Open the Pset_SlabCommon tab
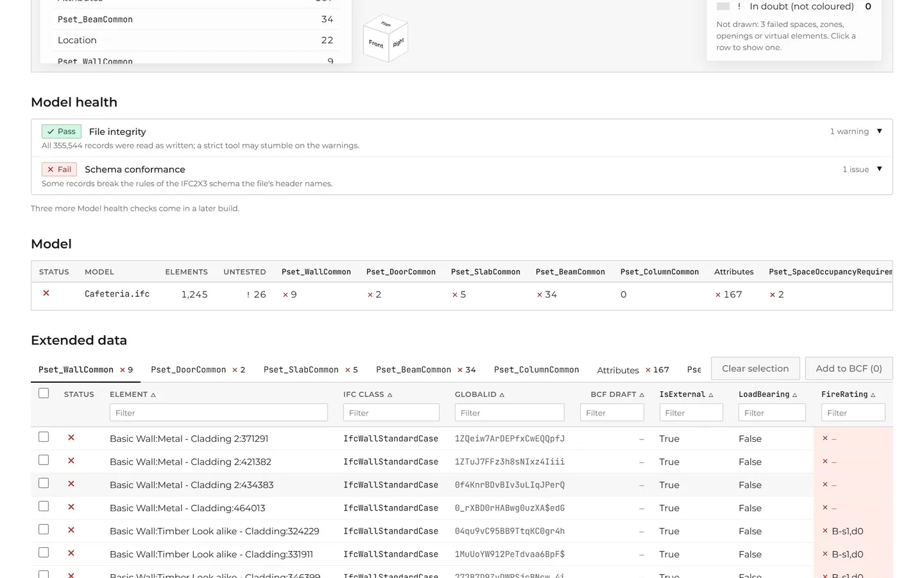This screenshot has height=578, width=924. 311,370
